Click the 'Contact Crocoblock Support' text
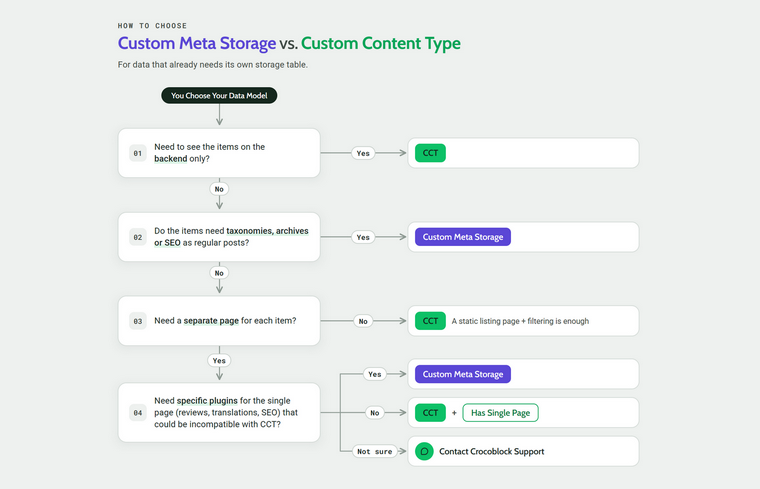760x489 pixels. click(491, 451)
